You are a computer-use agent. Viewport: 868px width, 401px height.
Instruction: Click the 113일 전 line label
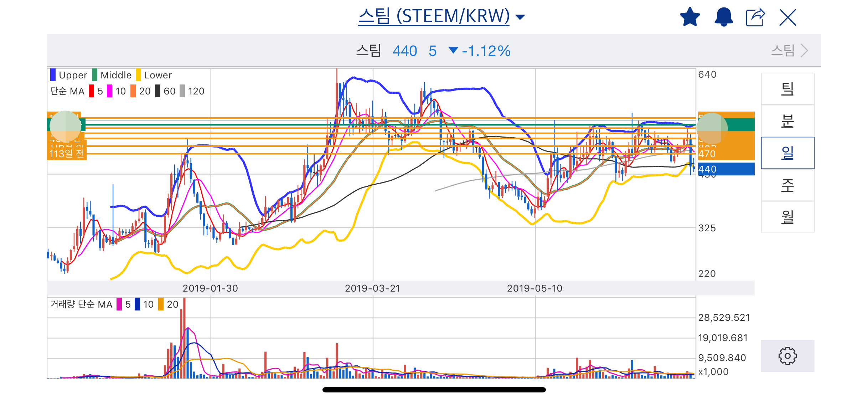click(x=67, y=154)
